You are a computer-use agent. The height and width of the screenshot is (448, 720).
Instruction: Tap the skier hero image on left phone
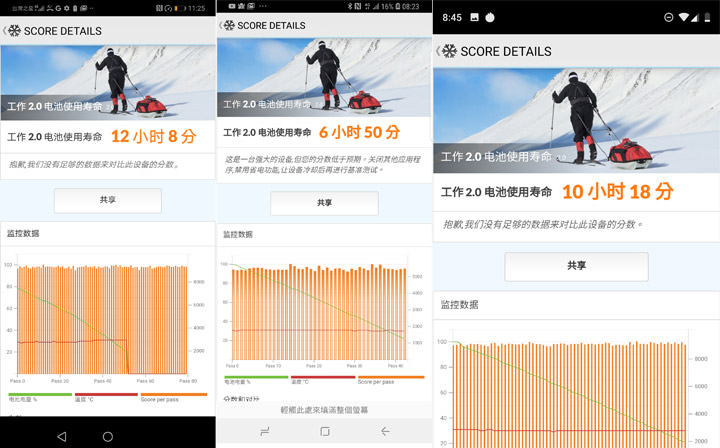click(x=108, y=83)
